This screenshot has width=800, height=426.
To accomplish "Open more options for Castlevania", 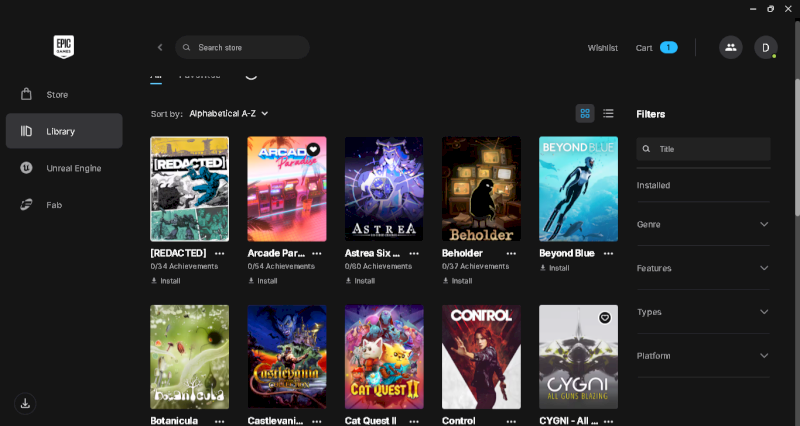I will (x=317, y=421).
